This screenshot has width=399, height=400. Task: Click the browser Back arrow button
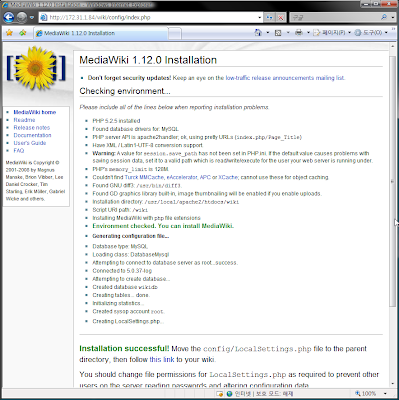pos(8,17)
